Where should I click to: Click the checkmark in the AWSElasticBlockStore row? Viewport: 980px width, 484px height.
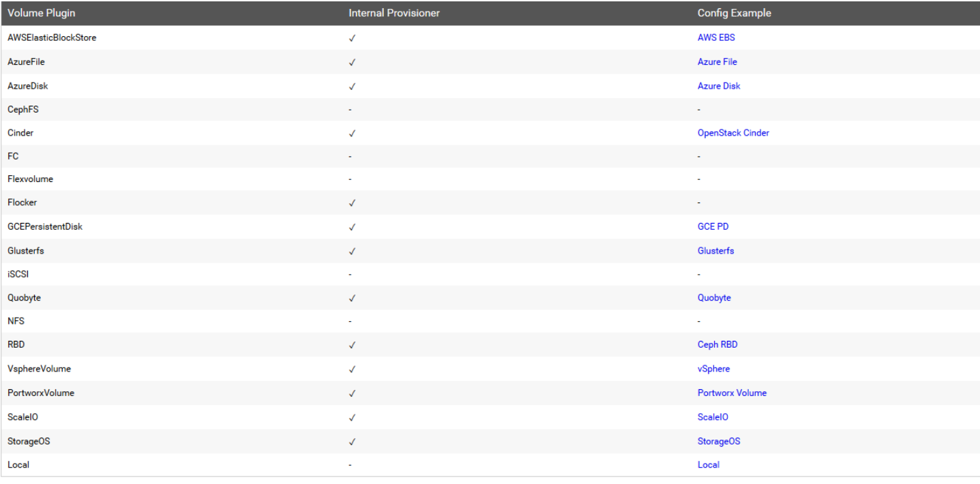pyautogui.click(x=352, y=38)
